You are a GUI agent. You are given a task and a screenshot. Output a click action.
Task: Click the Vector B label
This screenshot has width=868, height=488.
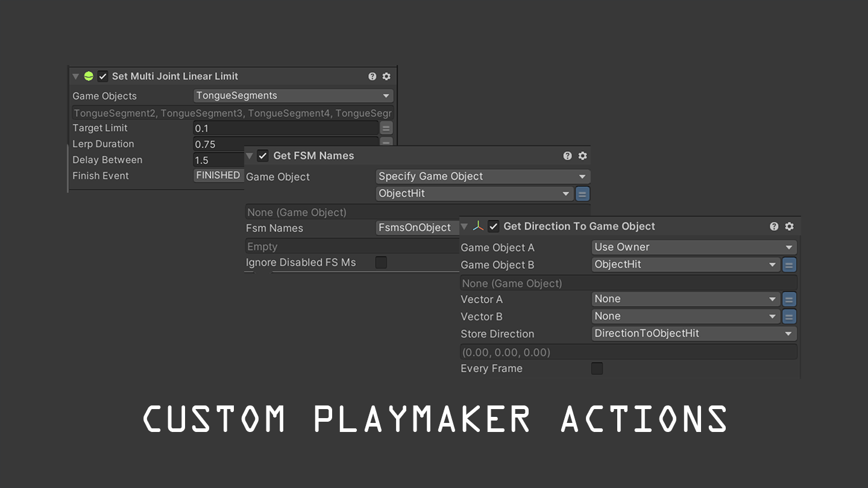(481, 317)
